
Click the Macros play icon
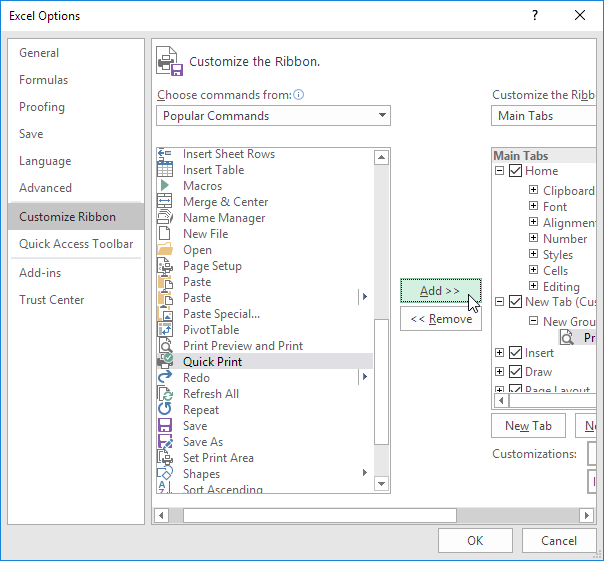tap(165, 186)
